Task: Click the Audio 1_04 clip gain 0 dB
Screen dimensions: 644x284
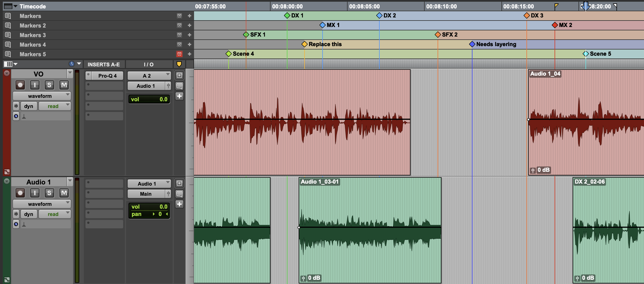Action: point(540,170)
